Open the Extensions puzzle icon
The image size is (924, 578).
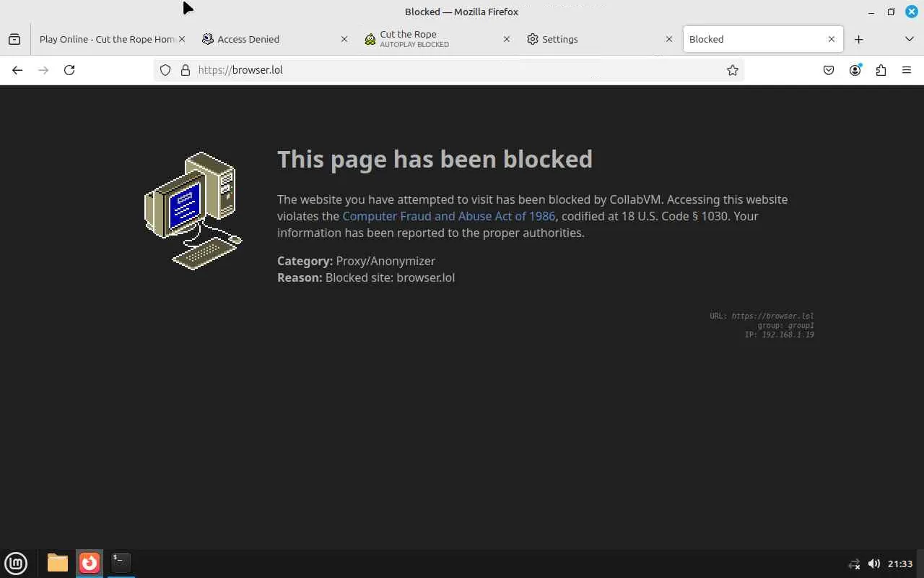point(881,70)
